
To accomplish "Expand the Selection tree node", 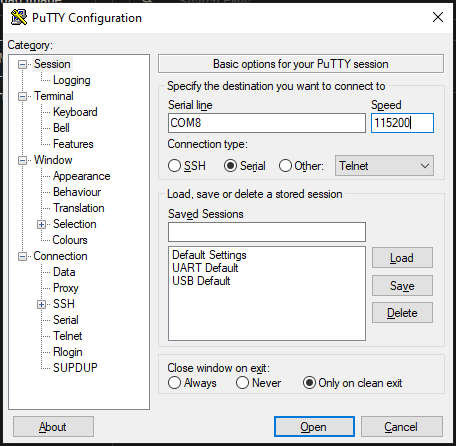I will tap(41, 224).
